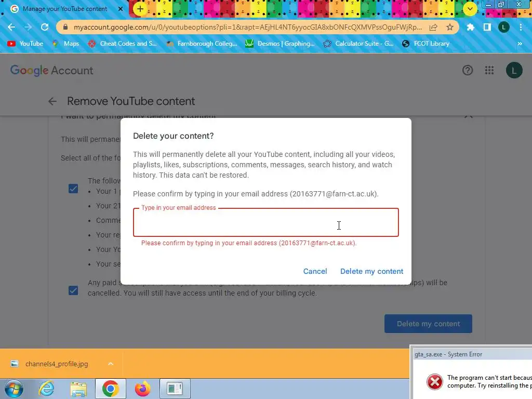Open the File Explorer taskbar icon
This screenshot has width=532, height=399.
tap(78, 389)
